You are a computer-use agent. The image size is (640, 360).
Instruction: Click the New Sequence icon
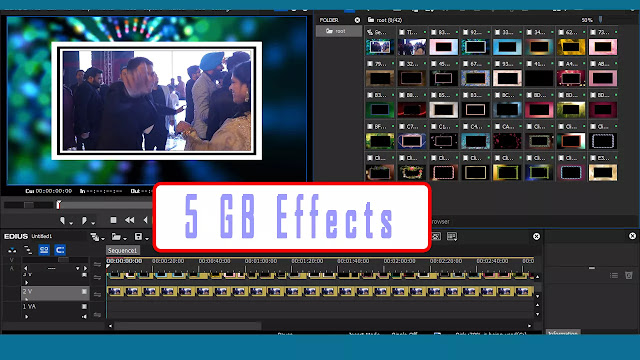click(95, 237)
